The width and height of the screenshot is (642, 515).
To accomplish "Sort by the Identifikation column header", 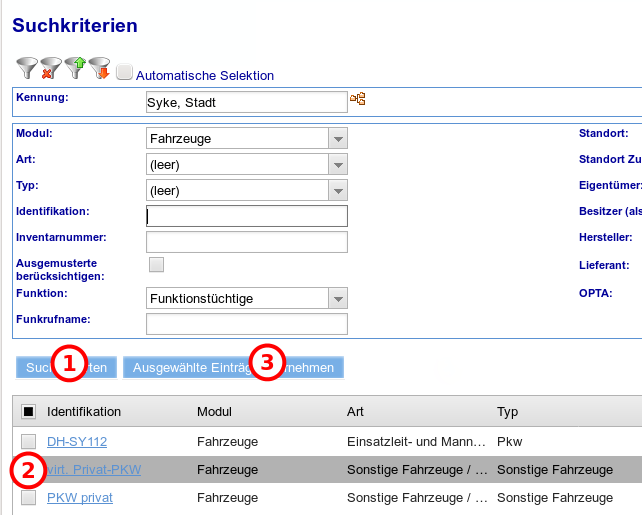I will (x=84, y=411).
